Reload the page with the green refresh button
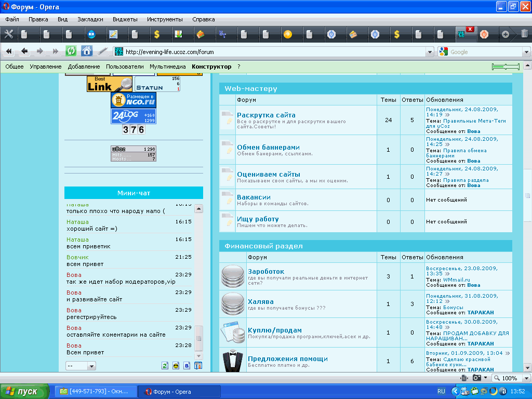The image size is (532, 399). (x=71, y=51)
